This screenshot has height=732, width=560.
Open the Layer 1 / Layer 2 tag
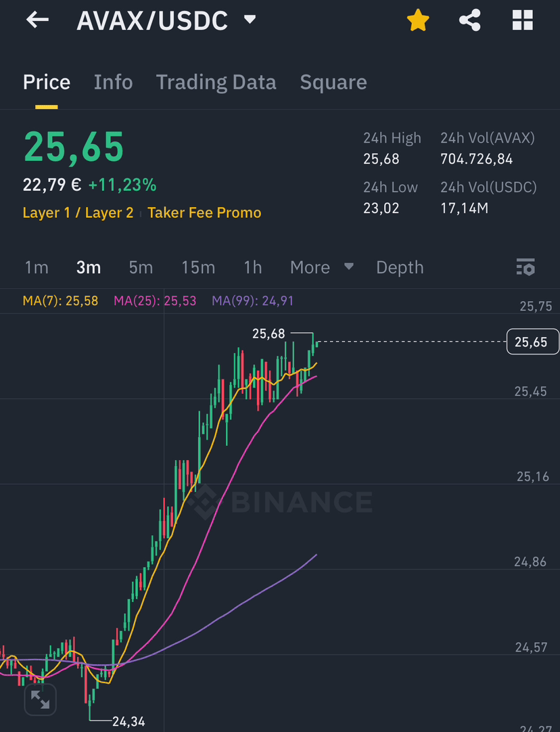pyautogui.click(x=78, y=213)
